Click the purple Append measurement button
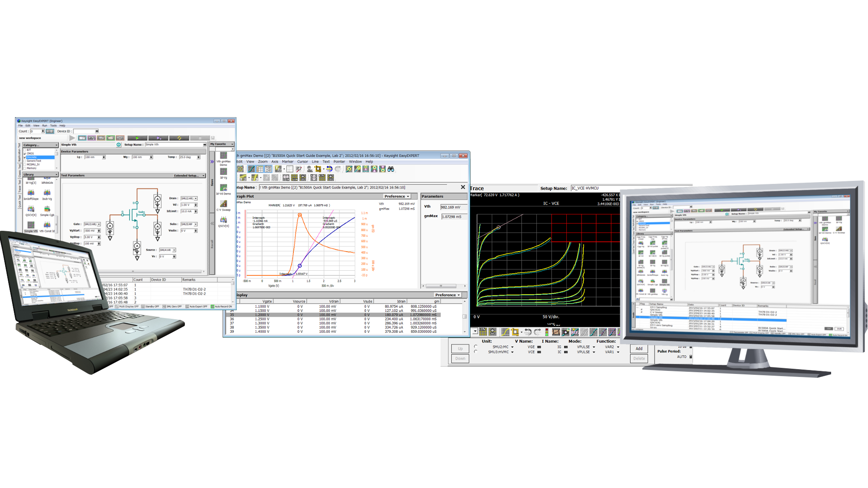 coord(158,138)
